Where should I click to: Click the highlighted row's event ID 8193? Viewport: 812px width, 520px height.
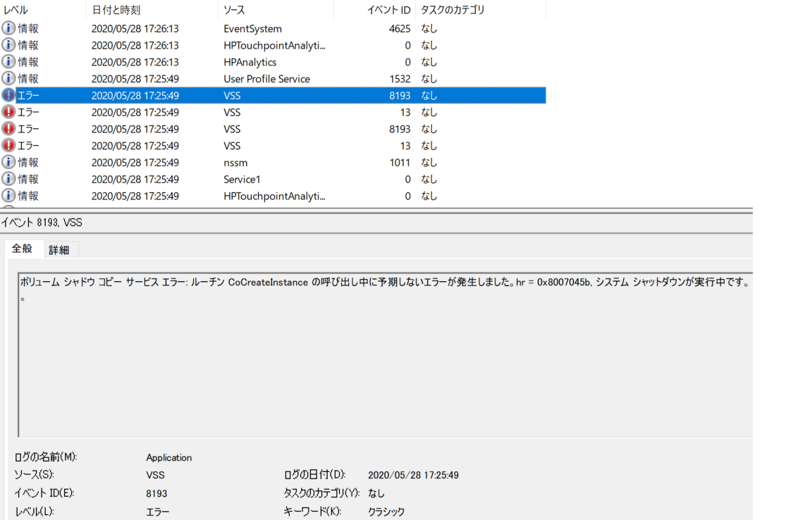[x=400, y=95]
